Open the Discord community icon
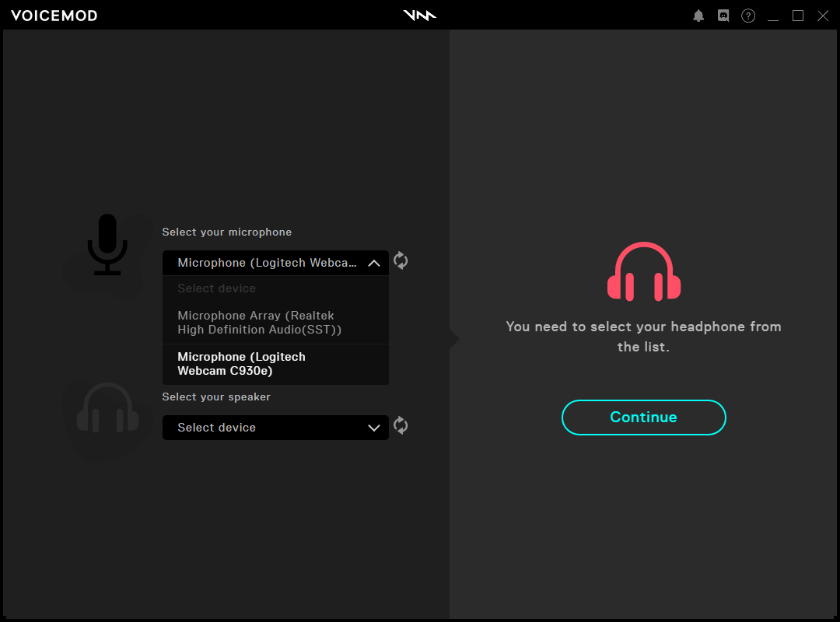The width and height of the screenshot is (840, 622). [x=723, y=16]
